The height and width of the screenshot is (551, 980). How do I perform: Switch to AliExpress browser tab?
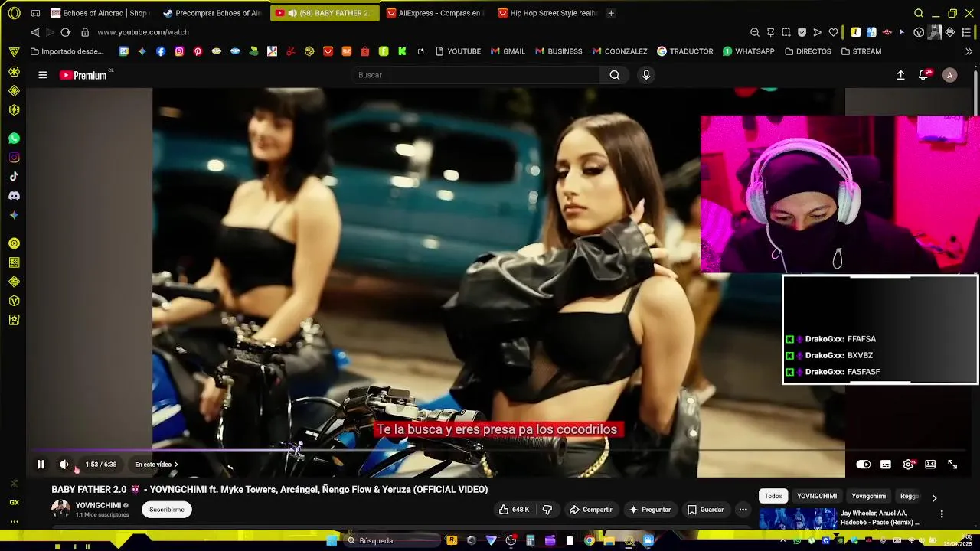click(435, 13)
